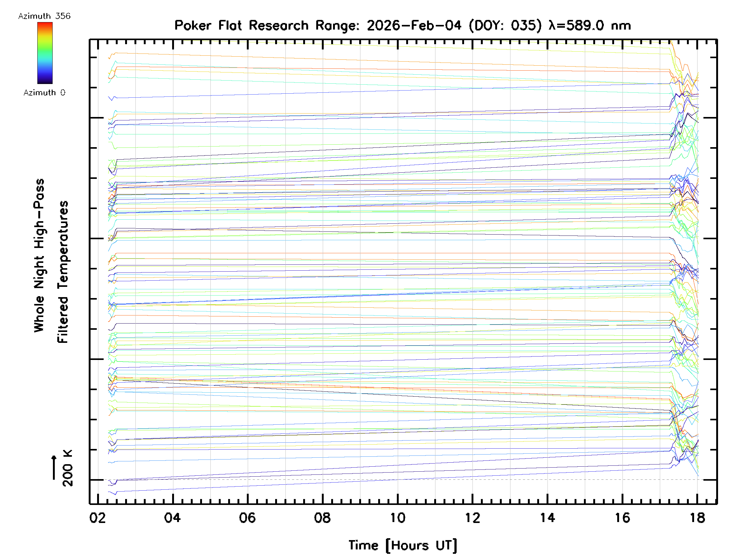This screenshot has width=747, height=560.
Task: Click the x-axis label '12'
Action: click(x=472, y=518)
